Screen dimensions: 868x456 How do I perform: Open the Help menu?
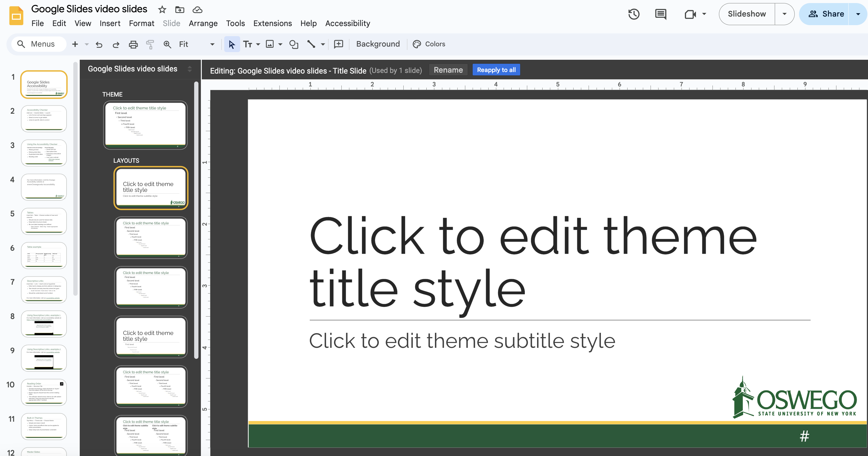click(308, 23)
